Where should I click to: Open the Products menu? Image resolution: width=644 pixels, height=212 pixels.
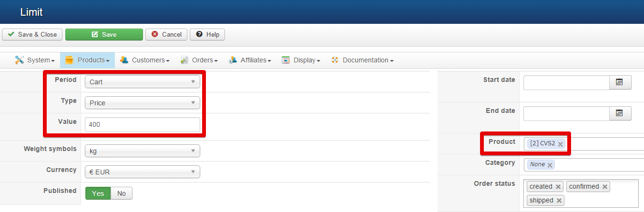click(88, 60)
